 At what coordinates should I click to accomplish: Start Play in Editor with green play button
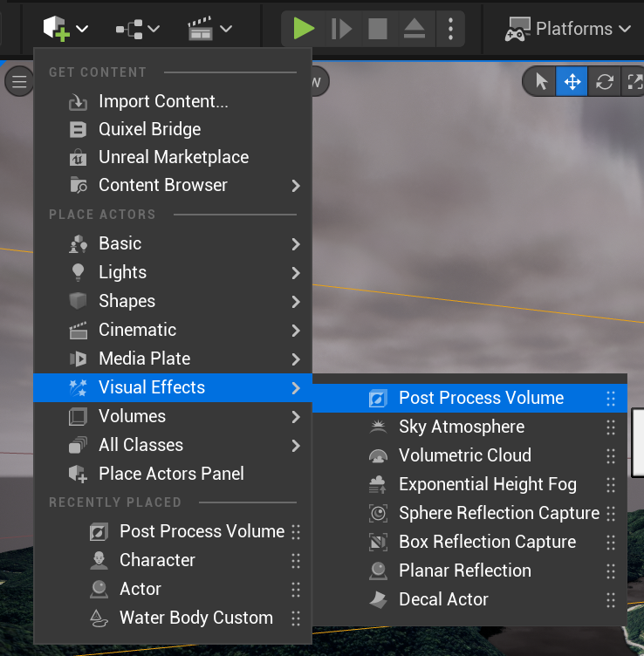(x=304, y=29)
